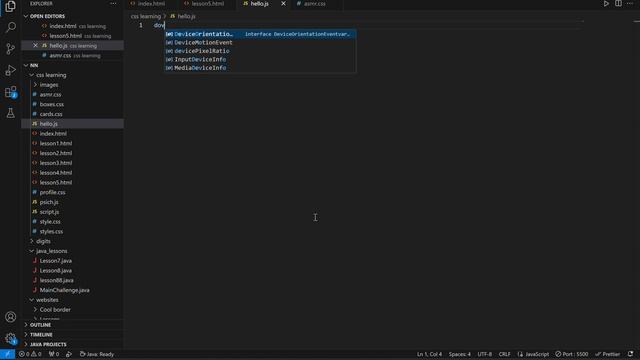The width and height of the screenshot is (640, 360).
Task: Switch to index.html tab
Action: pos(151,4)
